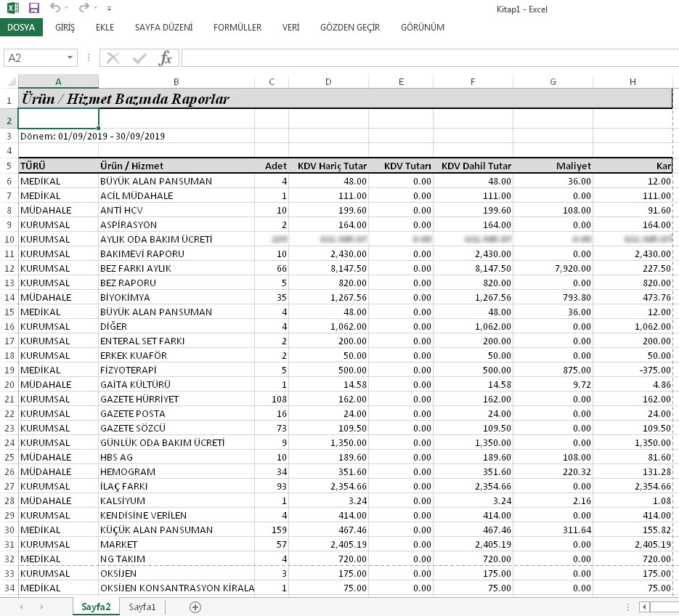Select the 'FİZYOTERAPİ' cell
The image size is (679, 616).
tap(176, 370)
